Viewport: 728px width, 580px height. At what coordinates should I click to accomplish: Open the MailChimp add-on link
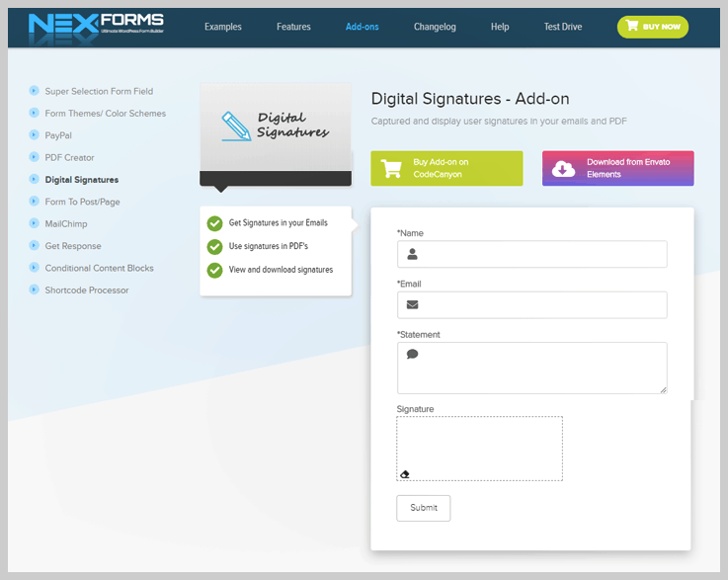click(66, 224)
